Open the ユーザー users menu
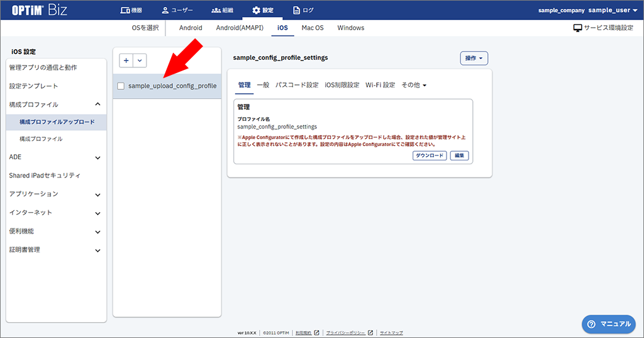Screen dimensions: 644x338 click(x=177, y=10)
